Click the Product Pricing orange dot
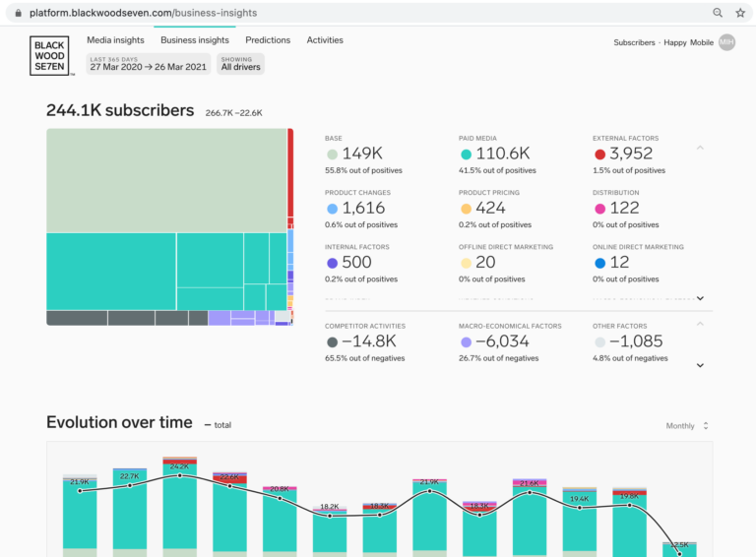Screen dimensions: 756x557 click(466, 209)
